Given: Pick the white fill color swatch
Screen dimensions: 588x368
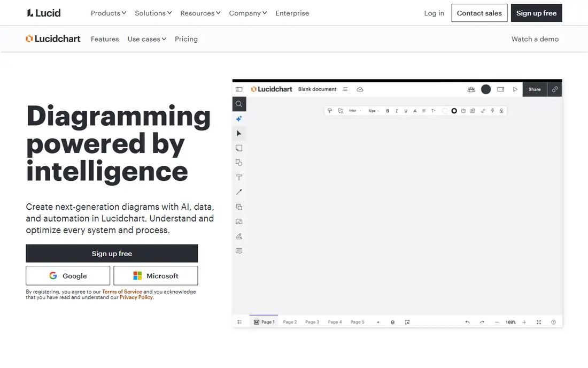Looking at the screenshot, I should (445, 111).
